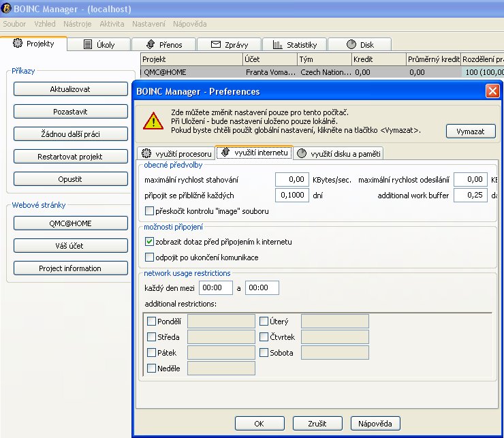Uncheck zobrazit dotaz před připojením k internetu
504x438 pixels.
[x=149, y=242]
